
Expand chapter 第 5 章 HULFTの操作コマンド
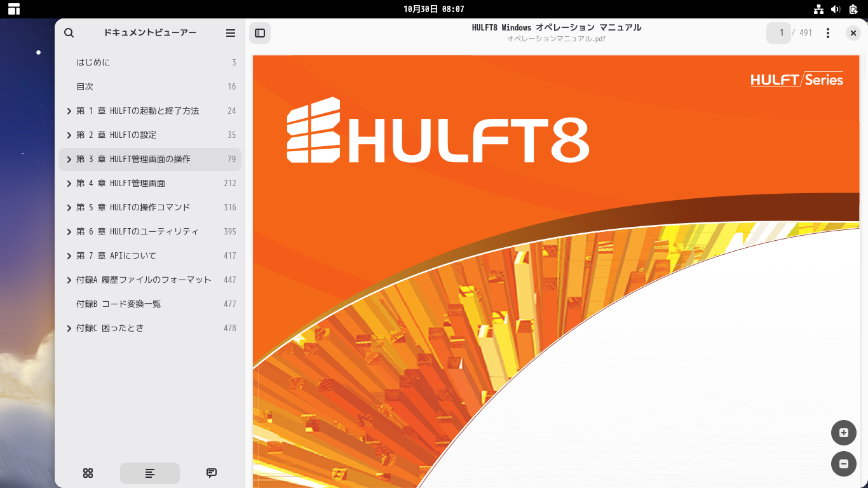coord(69,208)
